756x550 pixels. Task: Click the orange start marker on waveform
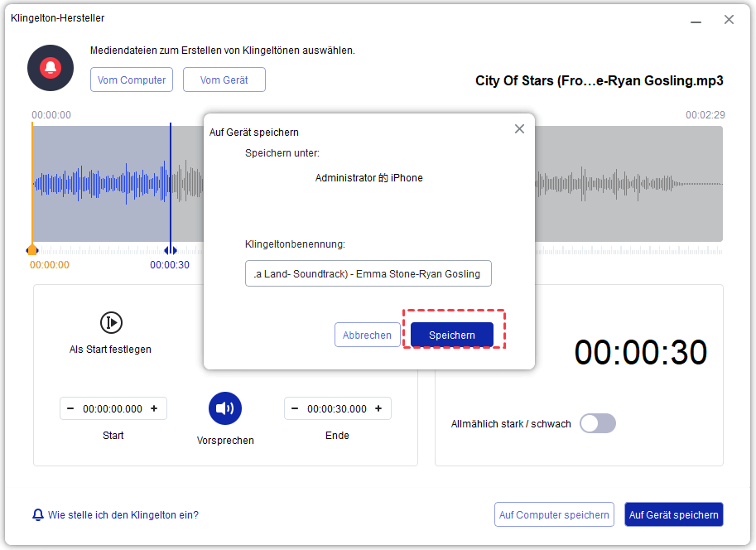[x=32, y=249]
